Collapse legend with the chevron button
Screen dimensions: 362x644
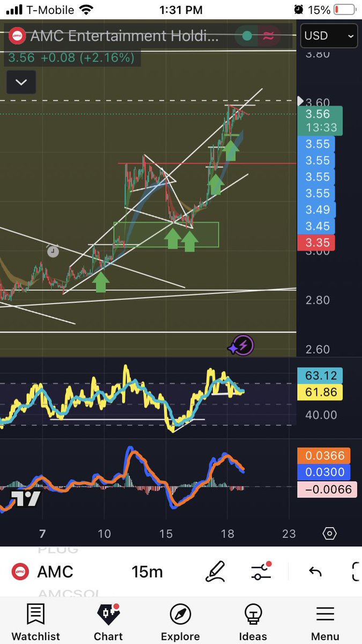[21, 83]
